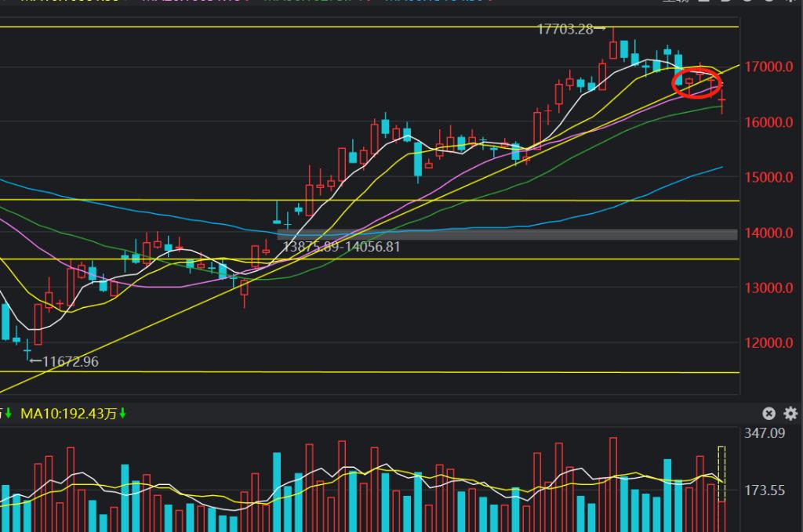Viewport: 803px width, 532px height.
Task: Click the 13000.0 price axis label
Action: tap(769, 288)
